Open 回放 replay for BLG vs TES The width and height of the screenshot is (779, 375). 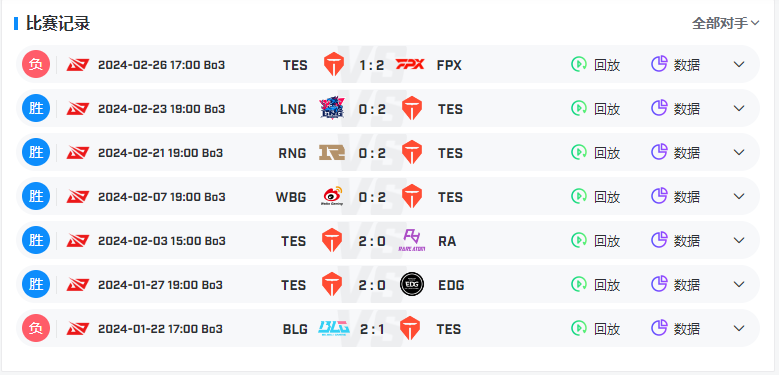pyautogui.click(x=595, y=328)
